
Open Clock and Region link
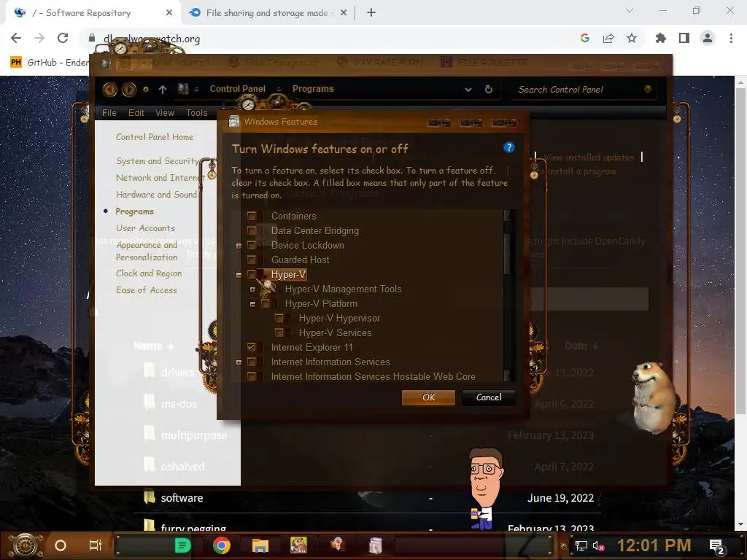(x=149, y=273)
